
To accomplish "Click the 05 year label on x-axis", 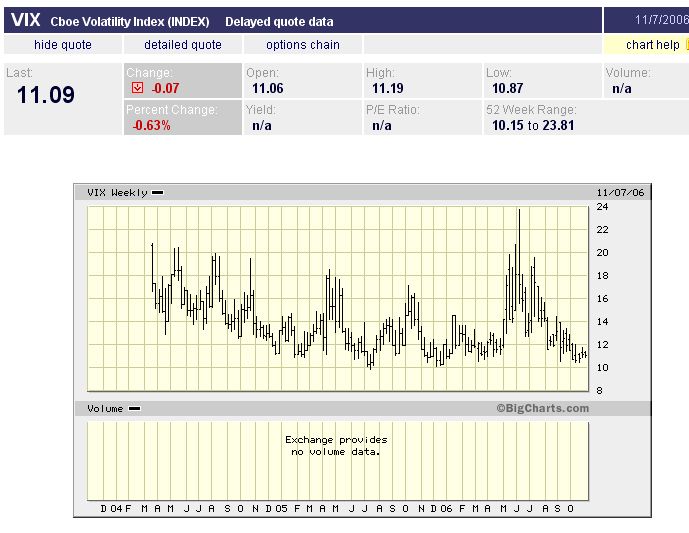I will point(281,509).
